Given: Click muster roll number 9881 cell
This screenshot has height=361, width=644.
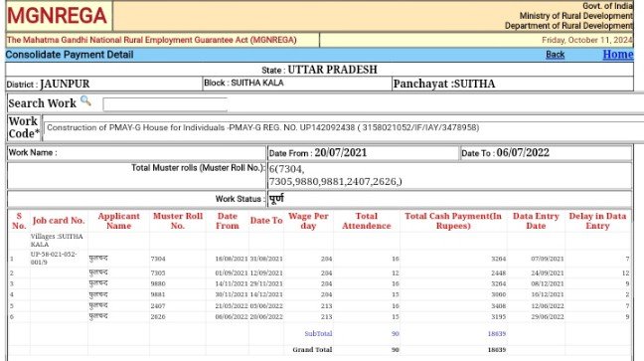Looking at the screenshot, I should coord(158,294).
